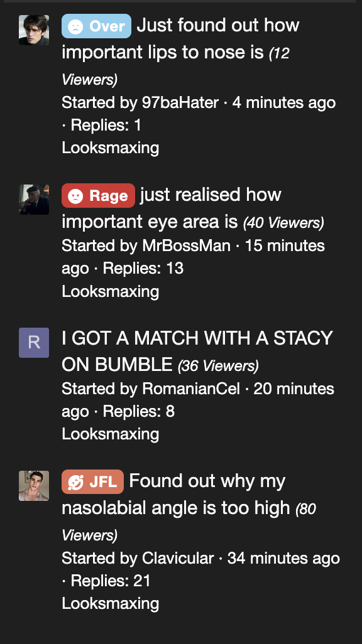Image resolution: width=362 pixels, height=644 pixels.
Task: Click the blue Over prefix tag
Action: (x=96, y=26)
